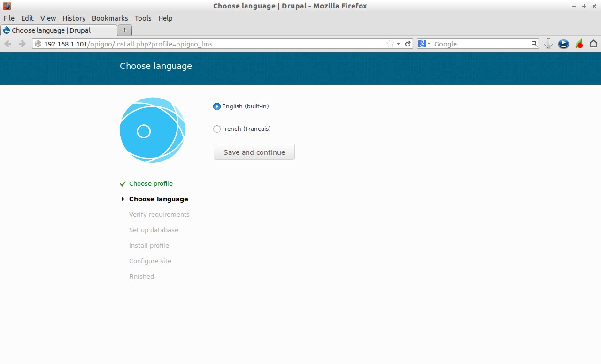Image resolution: width=601 pixels, height=364 pixels.
Task: Click the Opigno circular logo
Action: [x=153, y=130]
